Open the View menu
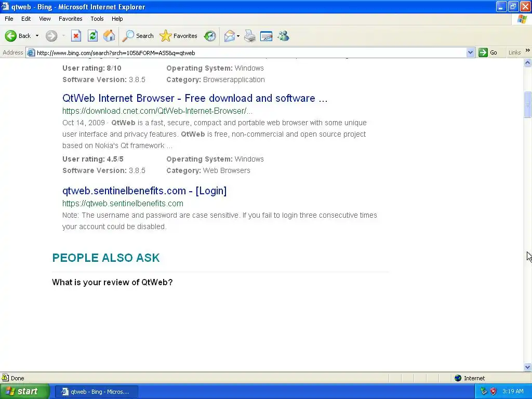 tap(45, 19)
